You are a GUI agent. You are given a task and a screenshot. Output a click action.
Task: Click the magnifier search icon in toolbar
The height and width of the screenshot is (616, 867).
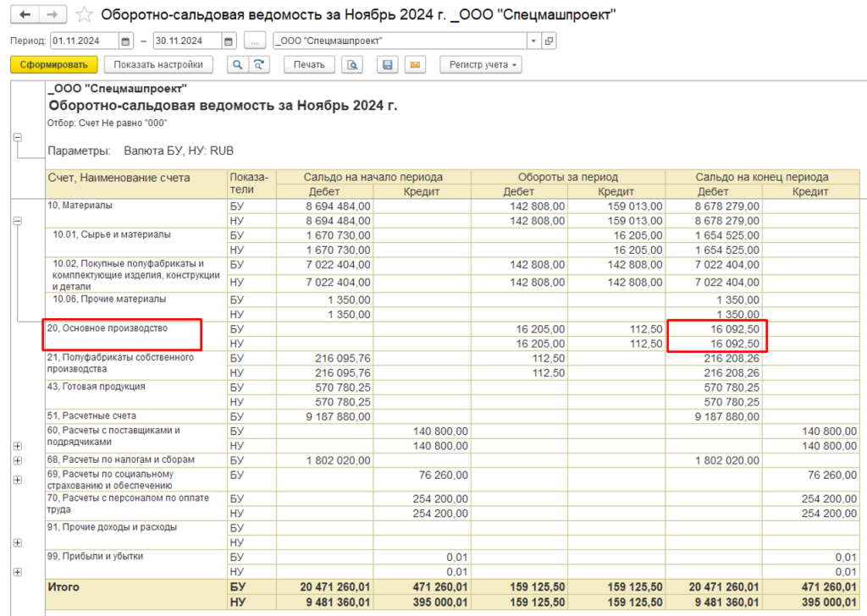click(x=237, y=64)
